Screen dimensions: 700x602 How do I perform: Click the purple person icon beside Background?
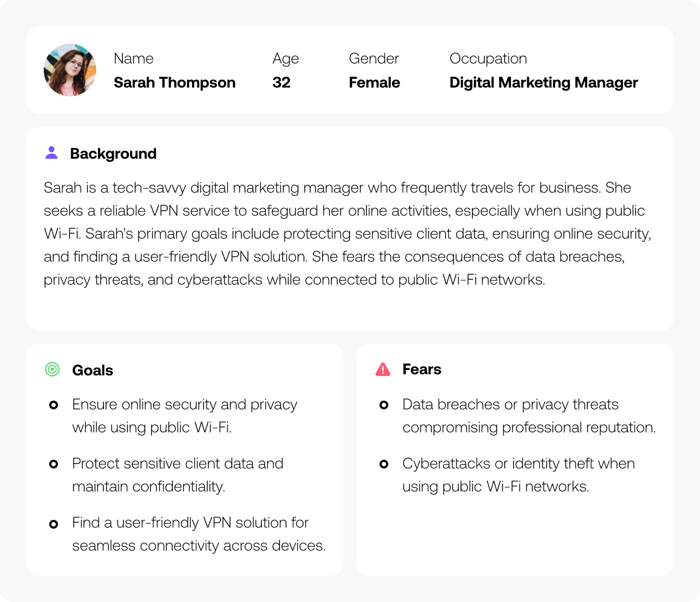click(x=51, y=153)
